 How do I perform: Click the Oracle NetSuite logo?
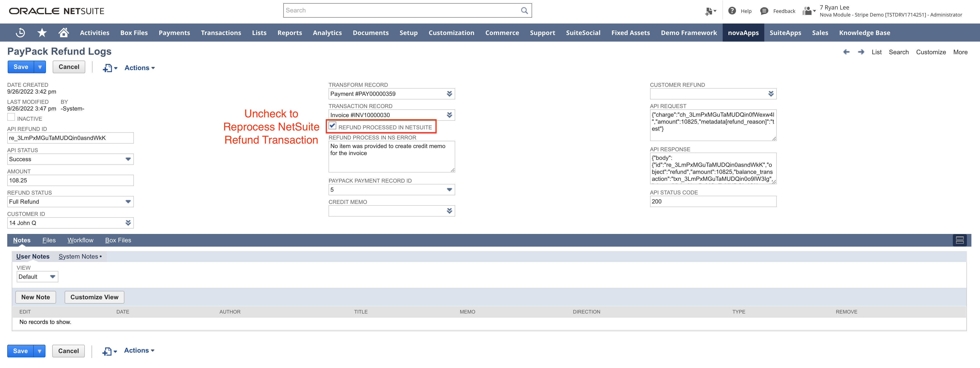click(x=57, y=11)
